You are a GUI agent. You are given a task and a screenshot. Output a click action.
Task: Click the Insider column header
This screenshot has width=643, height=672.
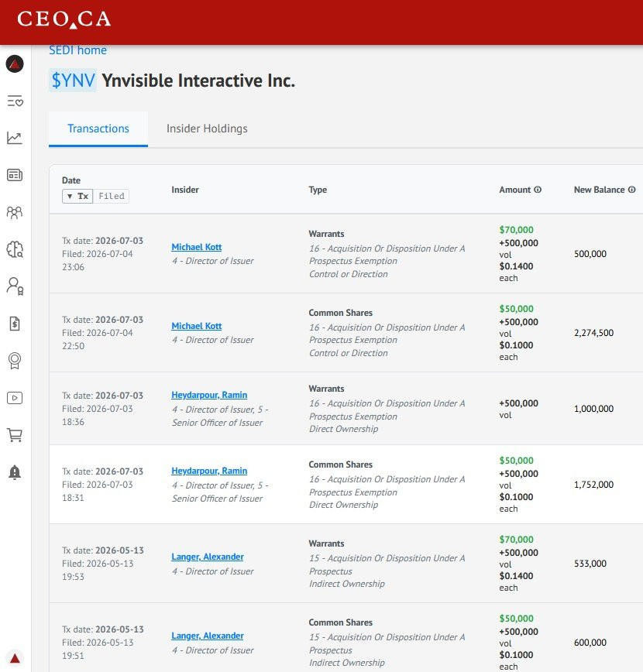[185, 190]
